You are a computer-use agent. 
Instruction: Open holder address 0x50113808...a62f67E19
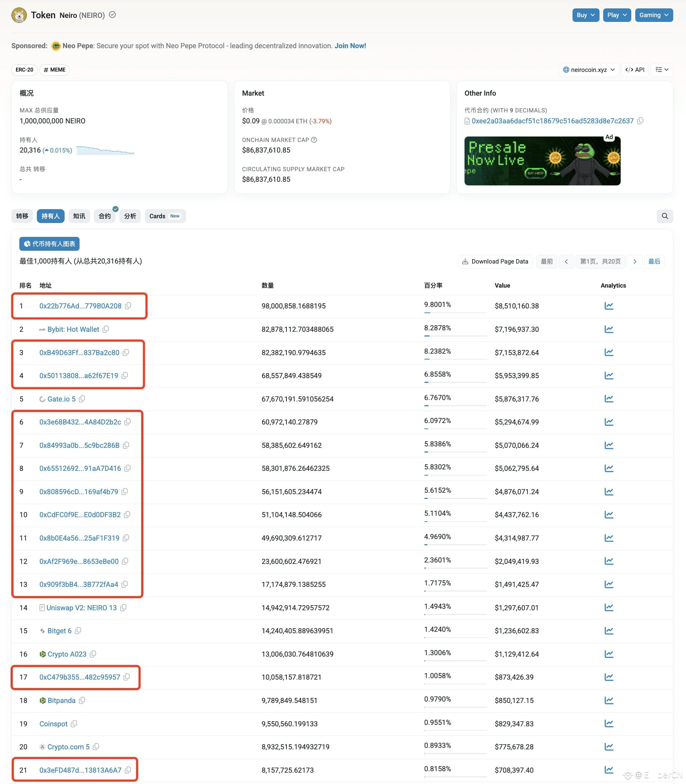pyautogui.click(x=79, y=376)
